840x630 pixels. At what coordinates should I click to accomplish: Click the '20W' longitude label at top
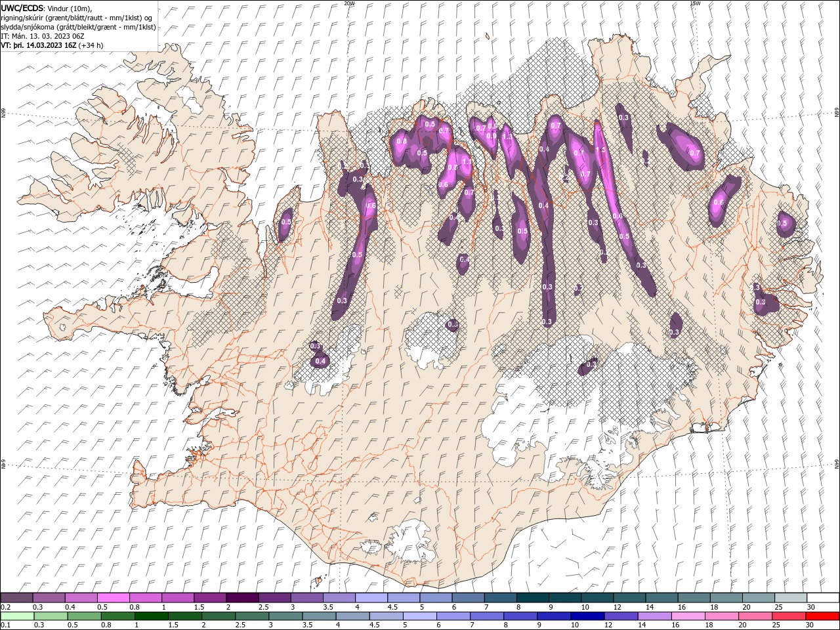click(349, 3)
